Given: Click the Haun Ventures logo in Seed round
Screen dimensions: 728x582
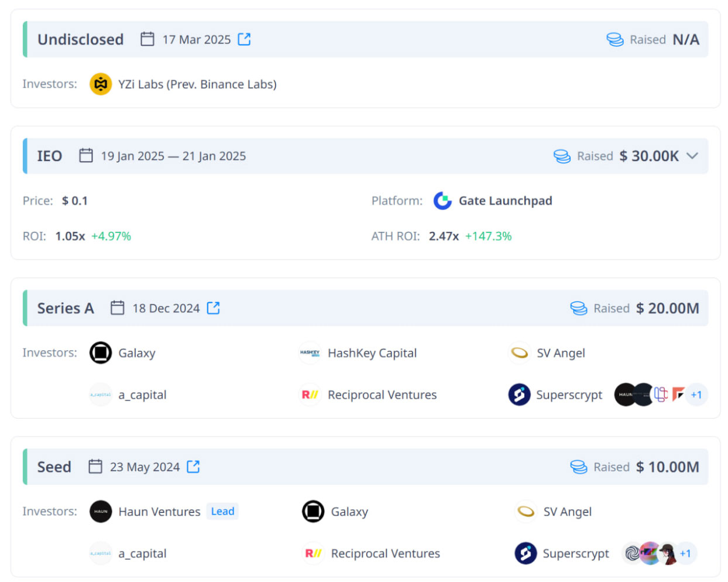Looking at the screenshot, I should 101,512.
